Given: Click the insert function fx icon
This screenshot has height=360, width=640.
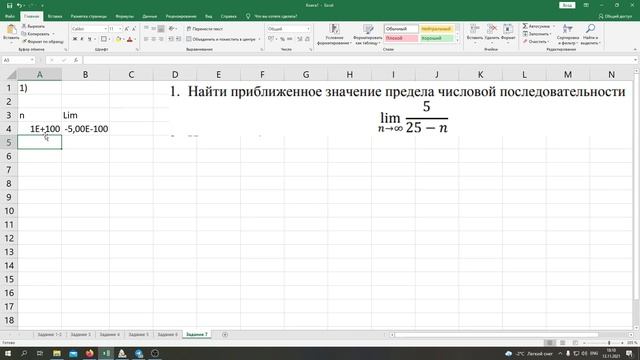Looking at the screenshot, I should (x=76, y=60).
